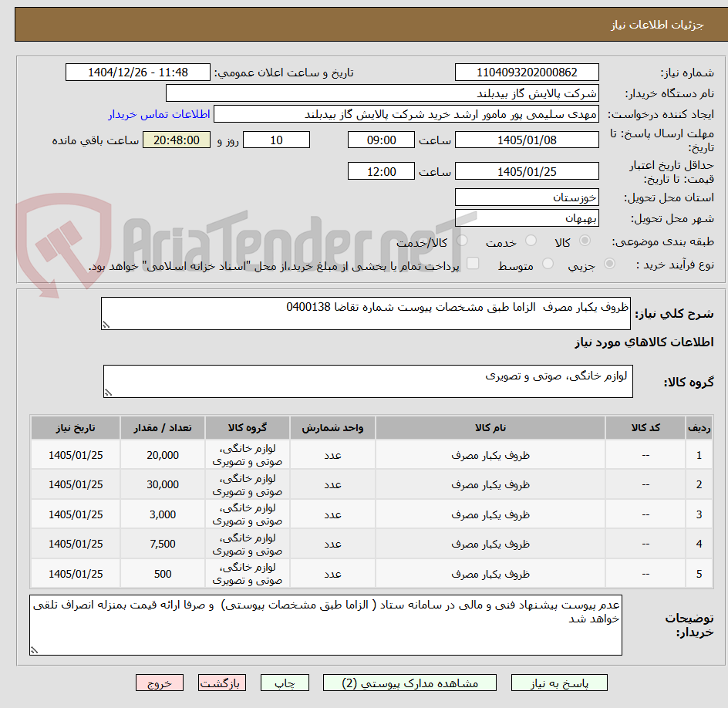Image resolution: width=728 pixels, height=708 pixels.
Task: Click quantity 500 in row 5
Action: [x=163, y=574]
